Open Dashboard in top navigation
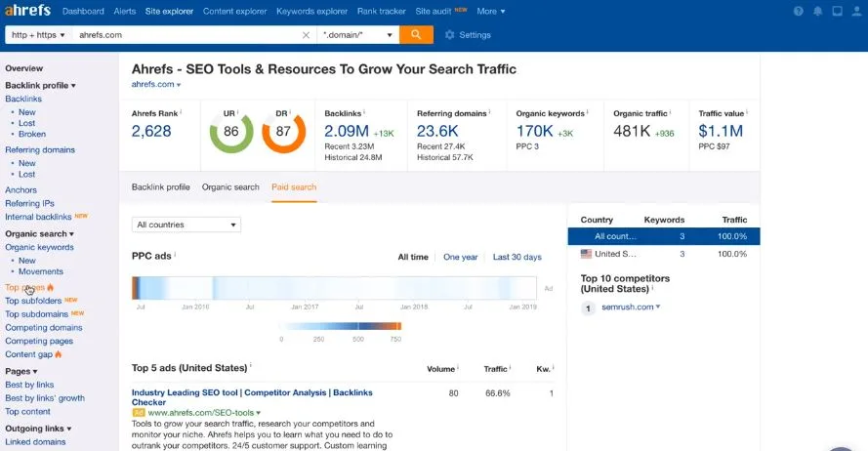868x451 pixels. pyautogui.click(x=83, y=11)
